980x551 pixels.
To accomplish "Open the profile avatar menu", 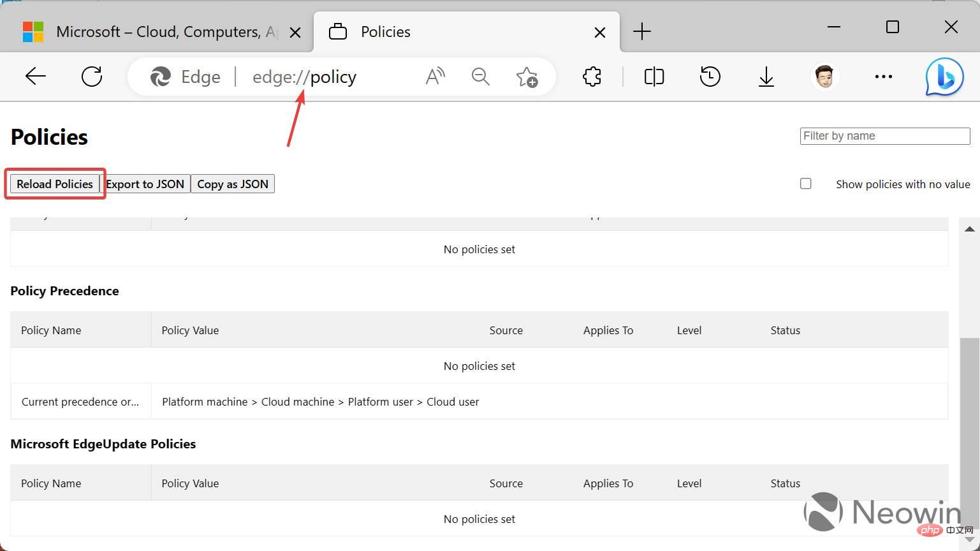I will pos(824,77).
